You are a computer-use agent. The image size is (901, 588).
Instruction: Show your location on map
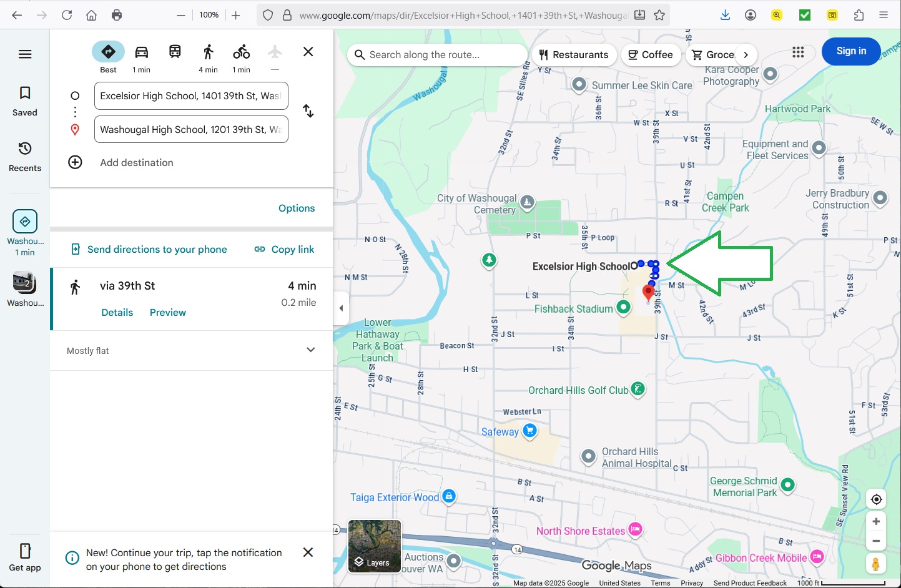coord(876,499)
